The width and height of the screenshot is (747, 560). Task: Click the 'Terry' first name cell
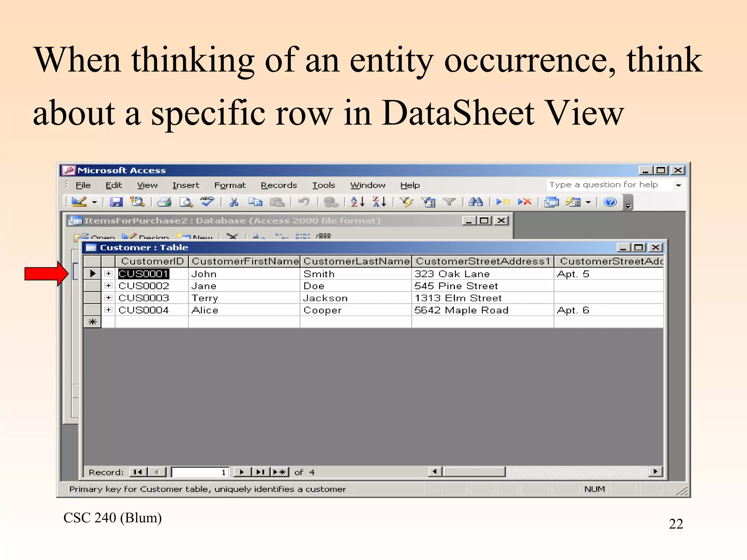244,298
